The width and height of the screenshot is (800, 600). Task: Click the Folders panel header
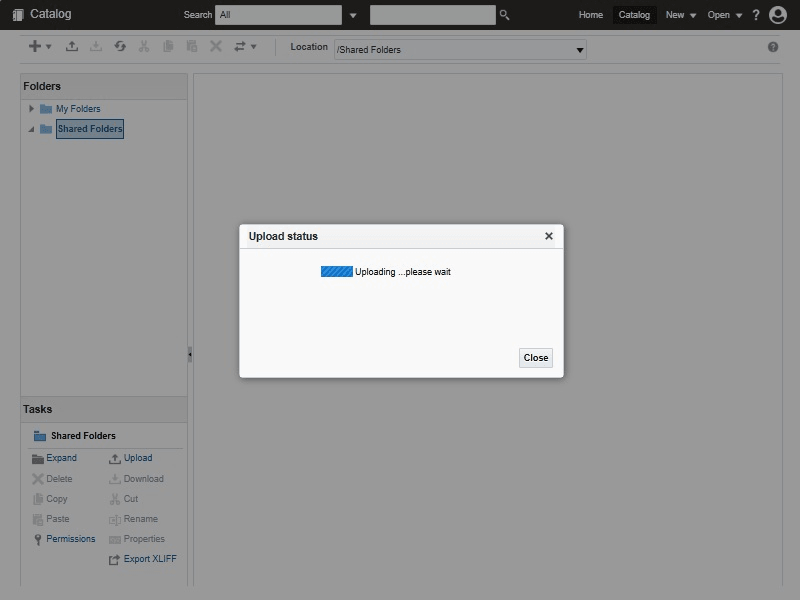104,86
